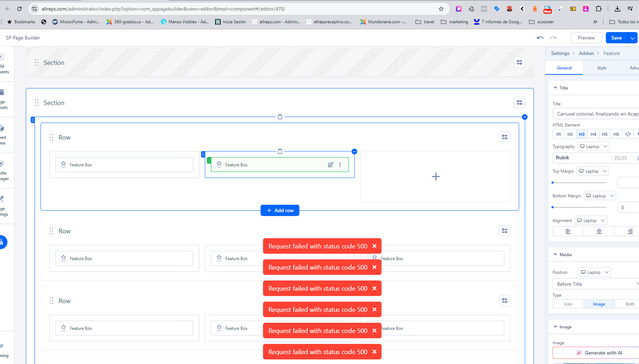Open the first Row's layout options icon
Viewport: 639px width, 364px height.
(504, 137)
